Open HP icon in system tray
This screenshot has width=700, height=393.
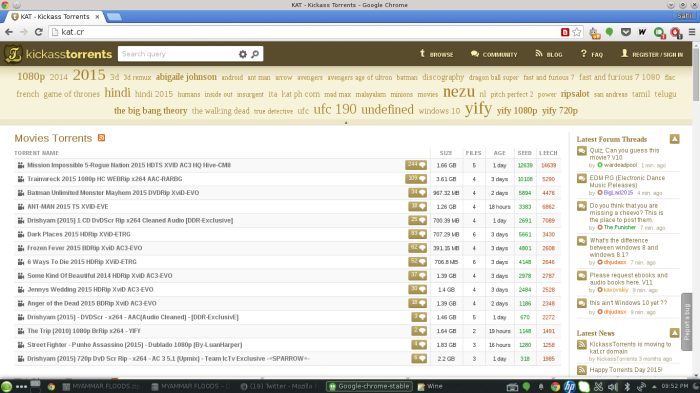(x=569, y=386)
